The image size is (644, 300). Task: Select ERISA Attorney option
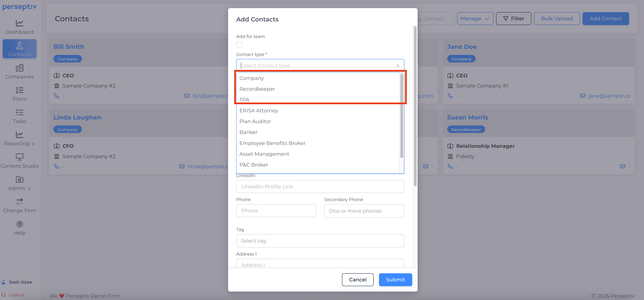[x=259, y=111]
